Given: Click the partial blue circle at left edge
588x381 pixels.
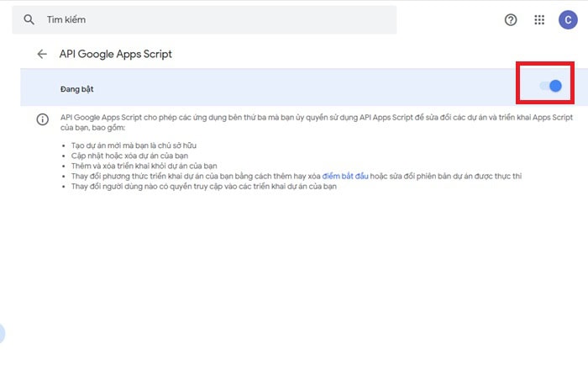Looking at the screenshot, I should (2, 333).
